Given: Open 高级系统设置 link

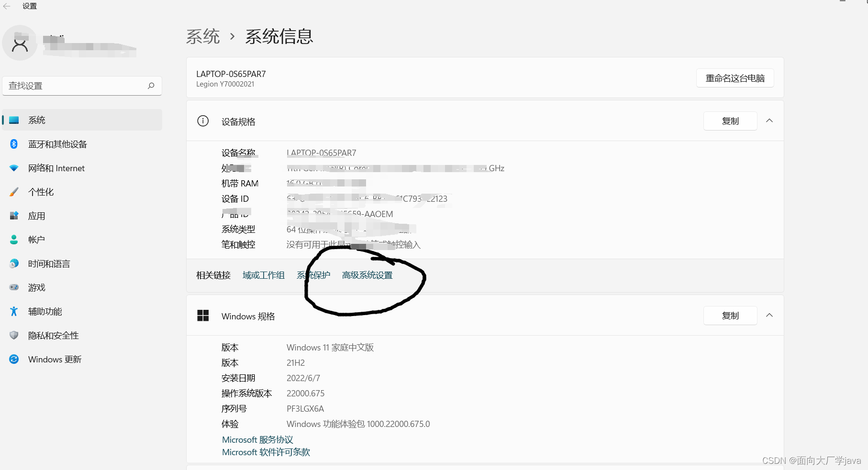Looking at the screenshot, I should click(x=367, y=275).
